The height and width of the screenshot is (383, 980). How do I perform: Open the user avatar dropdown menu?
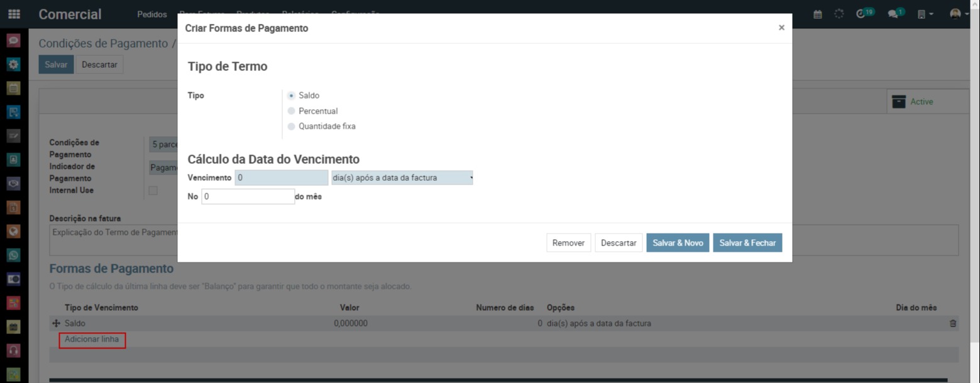pyautogui.click(x=958, y=14)
